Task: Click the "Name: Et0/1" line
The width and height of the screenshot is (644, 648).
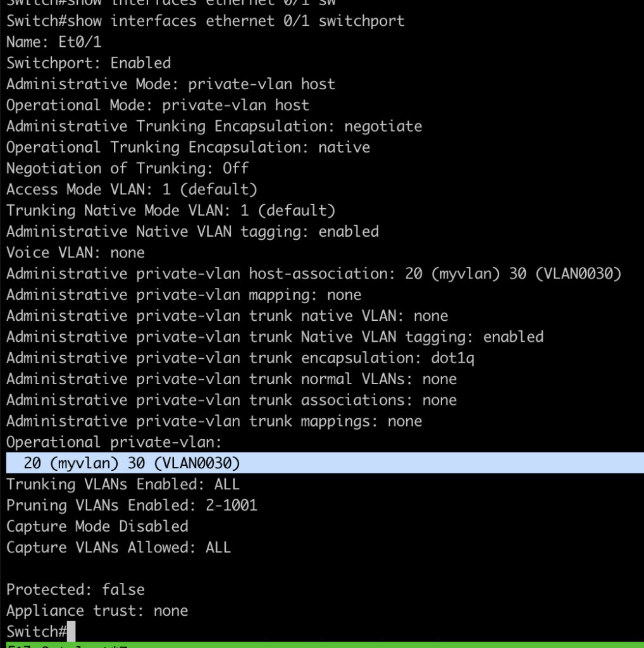Action: (x=54, y=42)
